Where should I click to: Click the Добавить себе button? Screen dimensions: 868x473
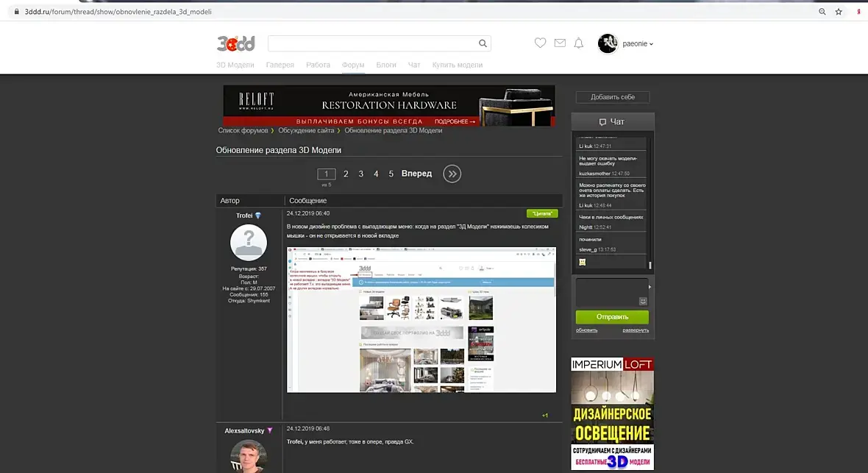coord(613,97)
